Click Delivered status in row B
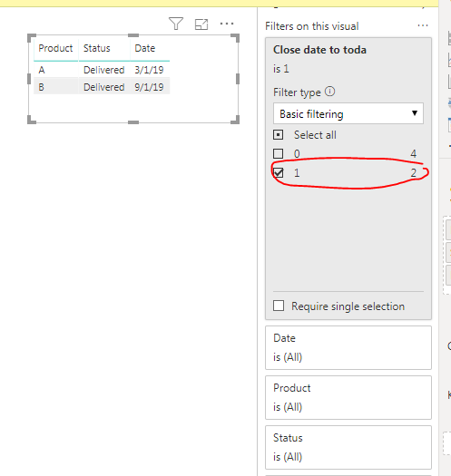Screen dimensions: 451x476 (104, 87)
